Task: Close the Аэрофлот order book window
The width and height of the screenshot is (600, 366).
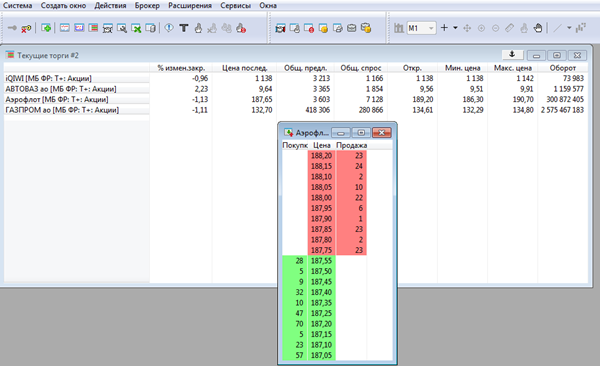Action: point(381,132)
